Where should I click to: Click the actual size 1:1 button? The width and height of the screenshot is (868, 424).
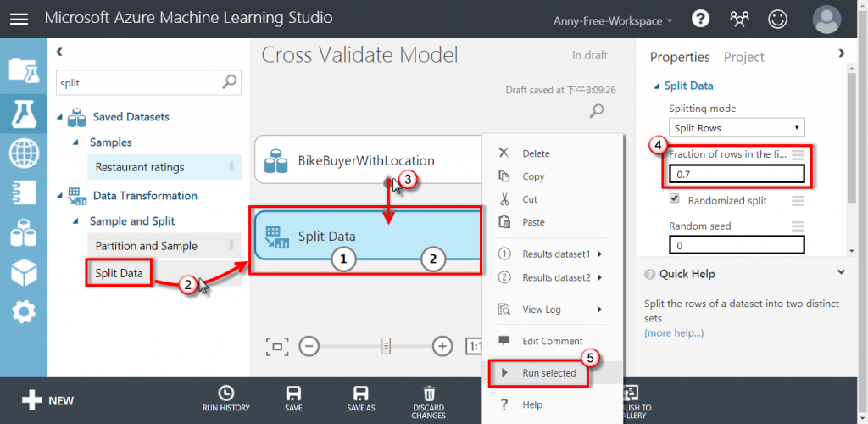(x=474, y=347)
